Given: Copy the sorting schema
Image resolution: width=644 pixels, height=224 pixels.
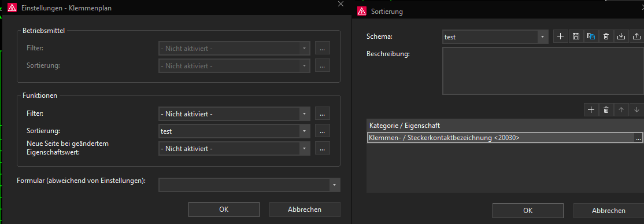Looking at the screenshot, I should [591, 36].
